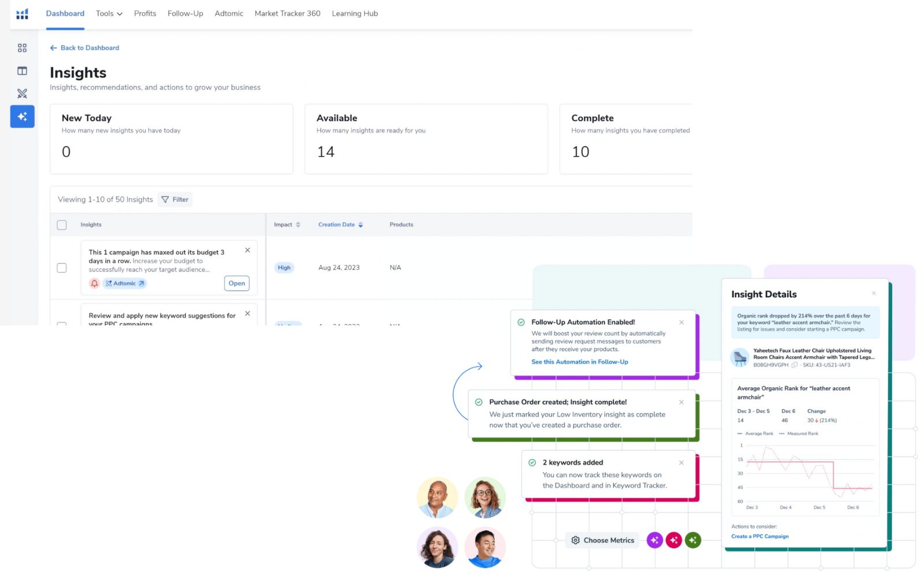Switch to the Dashboard tab
This screenshot has width=924, height=578.
(x=65, y=13)
